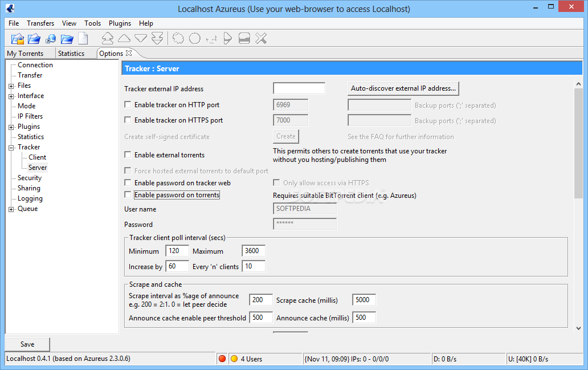Move torrent to top with the double up-arrow
The height and width of the screenshot is (370, 588).
click(x=108, y=38)
